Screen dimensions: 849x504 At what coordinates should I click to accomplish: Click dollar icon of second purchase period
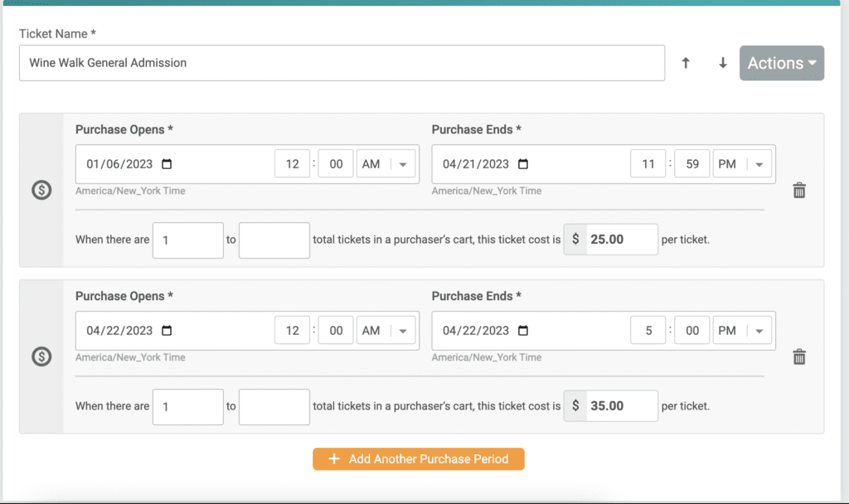[41, 356]
